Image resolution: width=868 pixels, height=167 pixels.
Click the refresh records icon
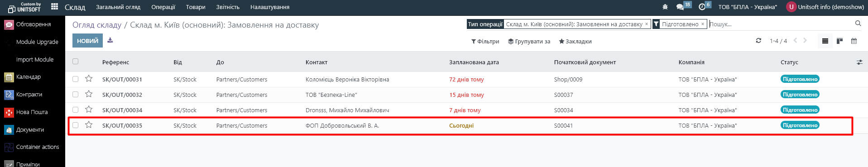758,41
